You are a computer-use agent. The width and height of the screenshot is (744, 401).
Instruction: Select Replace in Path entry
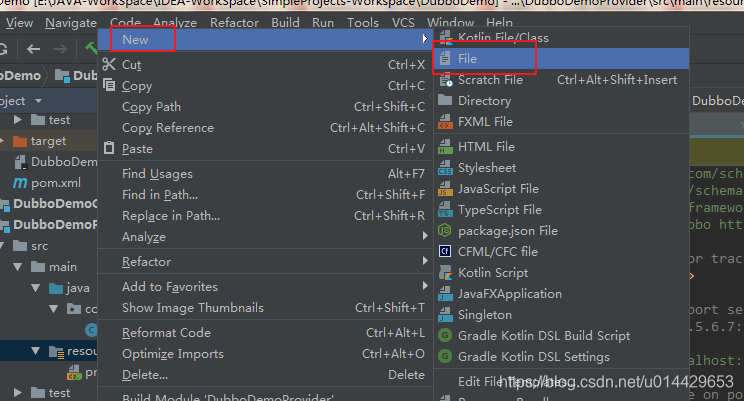265,215
